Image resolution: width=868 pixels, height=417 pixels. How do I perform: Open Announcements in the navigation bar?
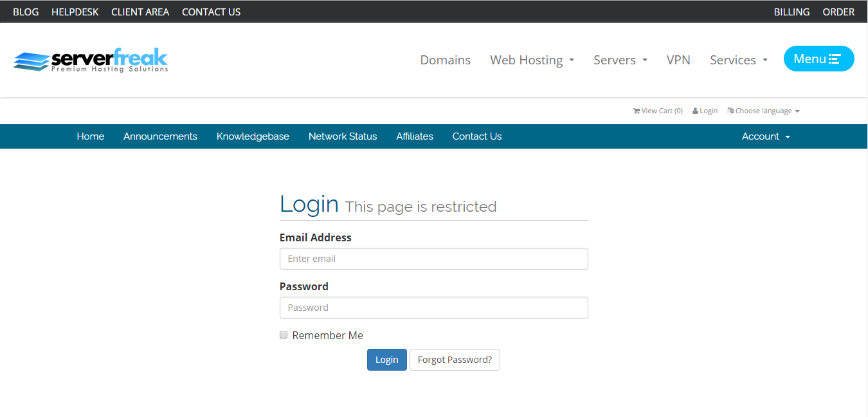click(x=160, y=136)
